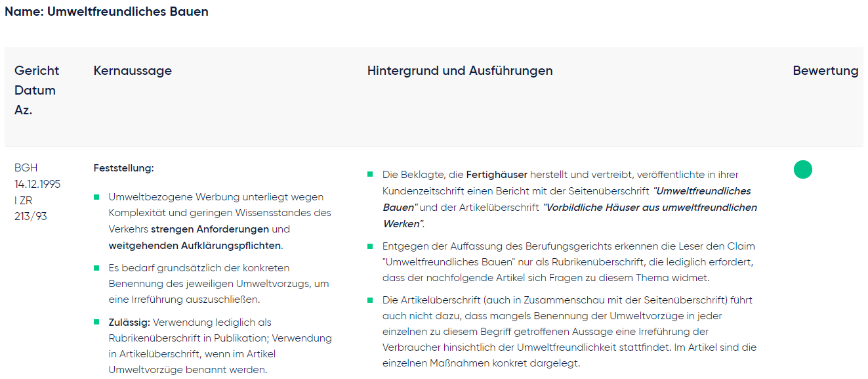This screenshot has width=868, height=379.
Task: Click green bullet before 'Es bedarf grundsätzlich'
Action: point(96,268)
